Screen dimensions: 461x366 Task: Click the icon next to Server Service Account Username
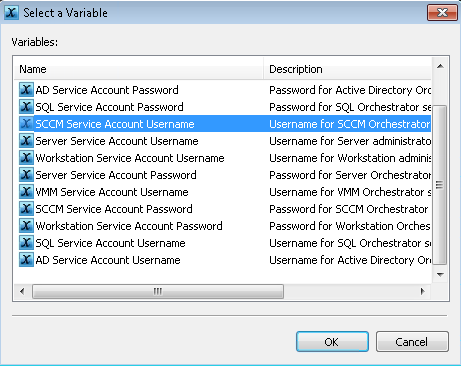[x=26, y=141]
